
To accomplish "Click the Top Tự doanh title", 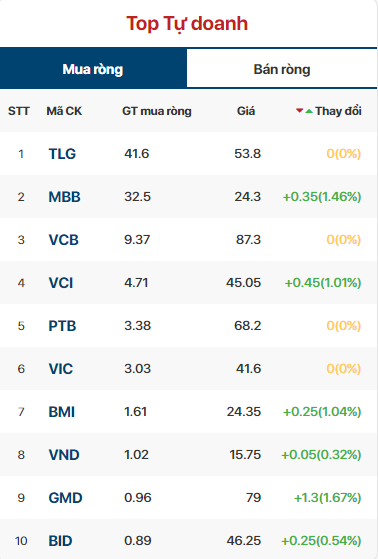I will [x=187, y=24].
